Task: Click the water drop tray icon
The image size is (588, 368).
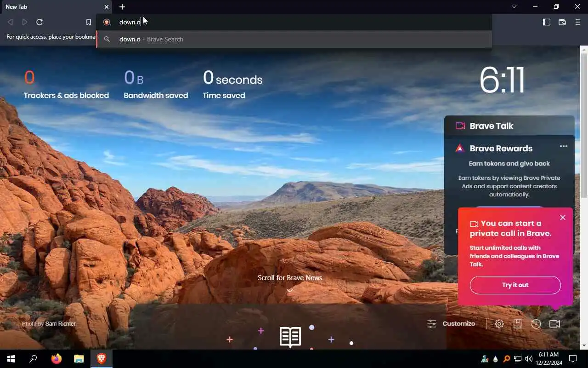Action: 496,359
